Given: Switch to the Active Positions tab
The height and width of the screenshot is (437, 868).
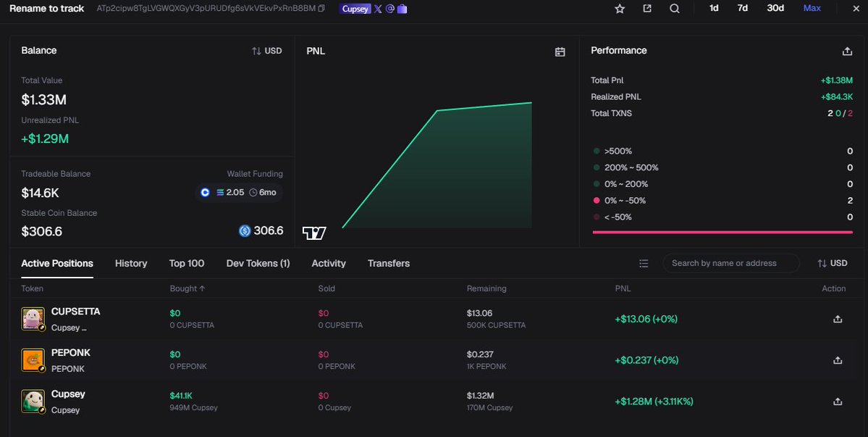Looking at the screenshot, I should coord(57,264).
